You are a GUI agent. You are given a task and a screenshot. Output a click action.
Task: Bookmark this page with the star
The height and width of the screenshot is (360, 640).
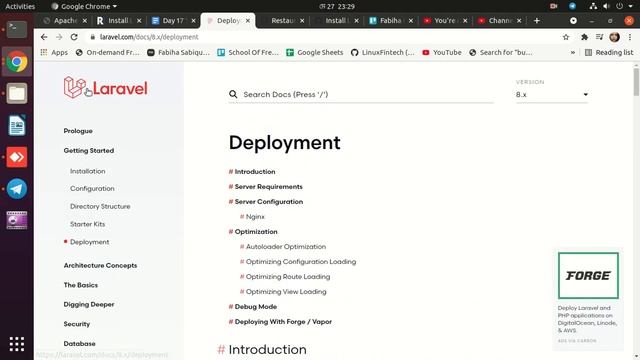coord(566,37)
